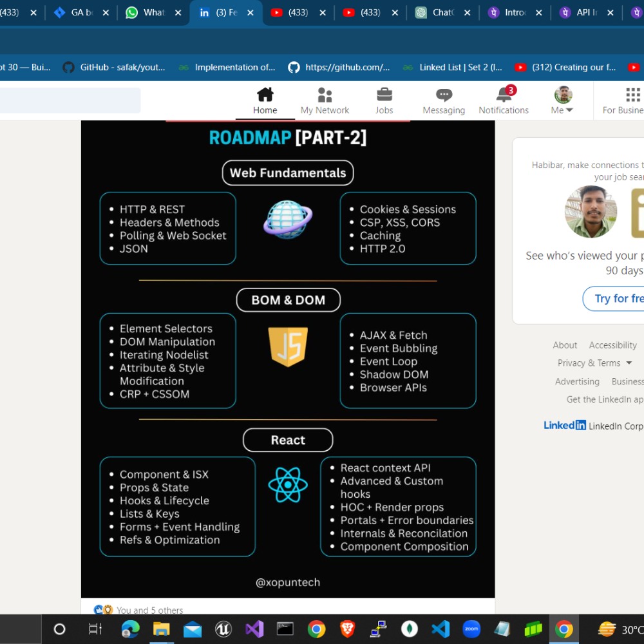Open Visual Studio from taskbar
The width and height of the screenshot is (644, 644).
pyautogui.click(x=254, y=629)
